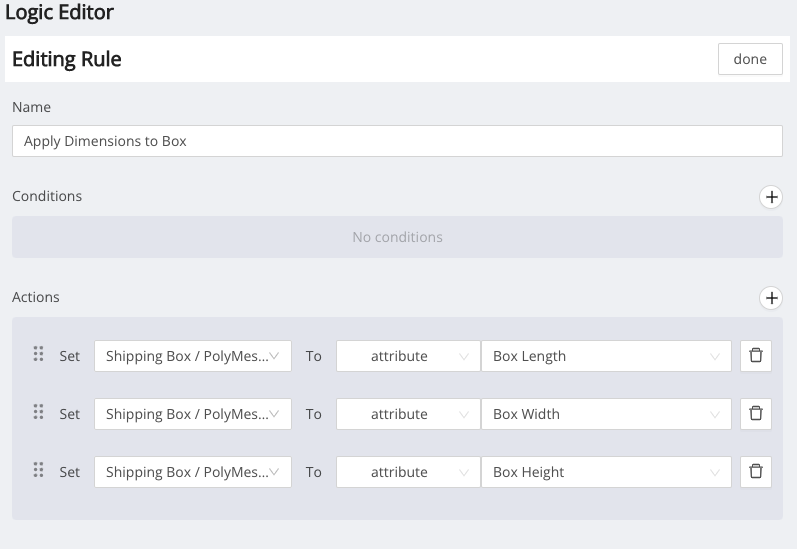Click the empty No conditions area

point(397,237)
